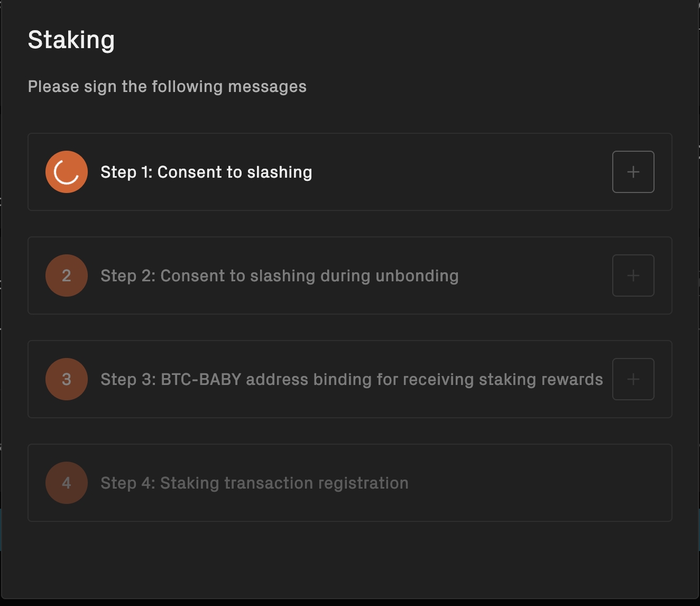The width and height of the screenshot is (700, 606).
Task: Expand Step 3 address binding plus button
Action: (x=633, y=379)
